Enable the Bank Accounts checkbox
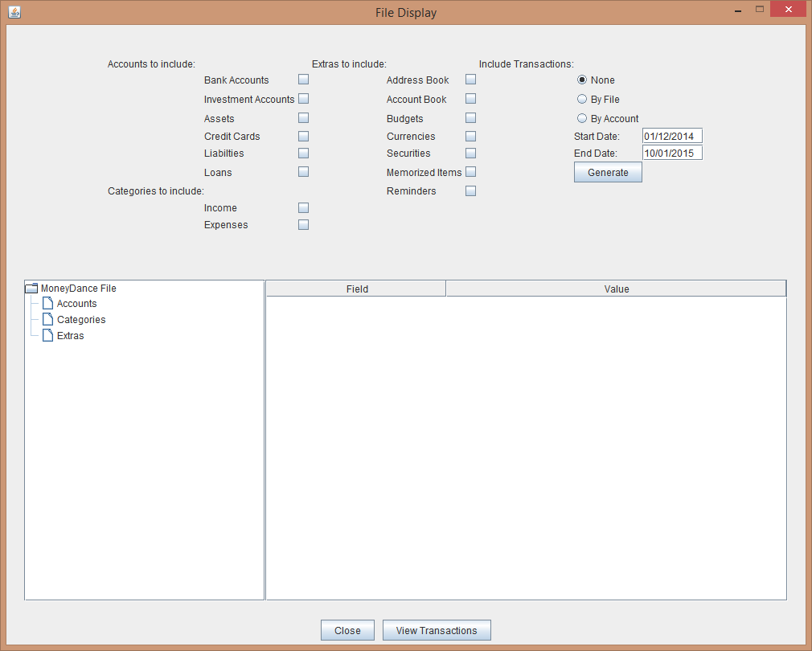Screen dimensions: 812x651 [x=303, y=80]
